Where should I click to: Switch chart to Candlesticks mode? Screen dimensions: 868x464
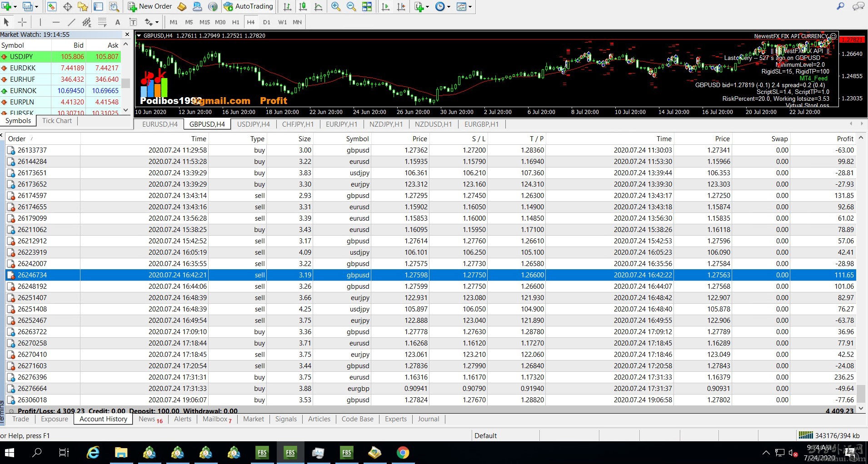(x=303, y=7)
